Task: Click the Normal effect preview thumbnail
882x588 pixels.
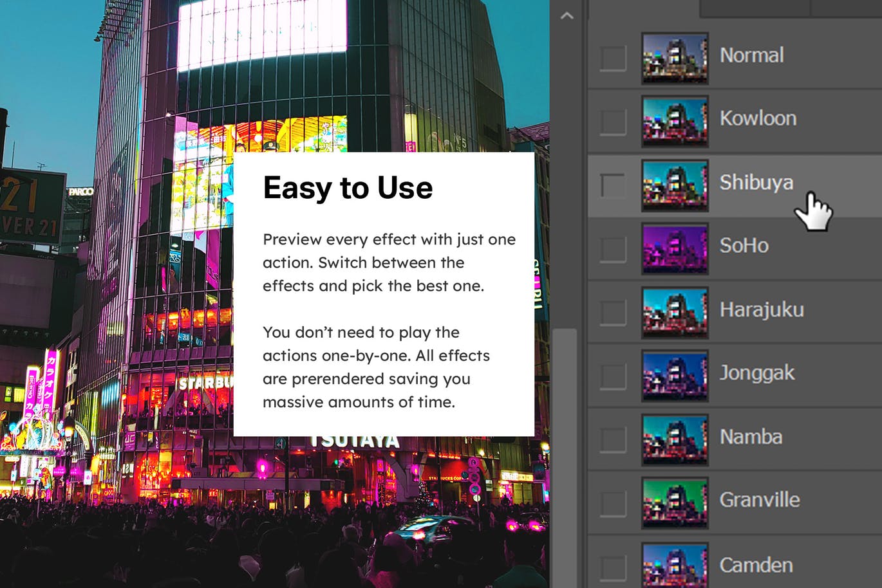Action: [x=675, y=57]
